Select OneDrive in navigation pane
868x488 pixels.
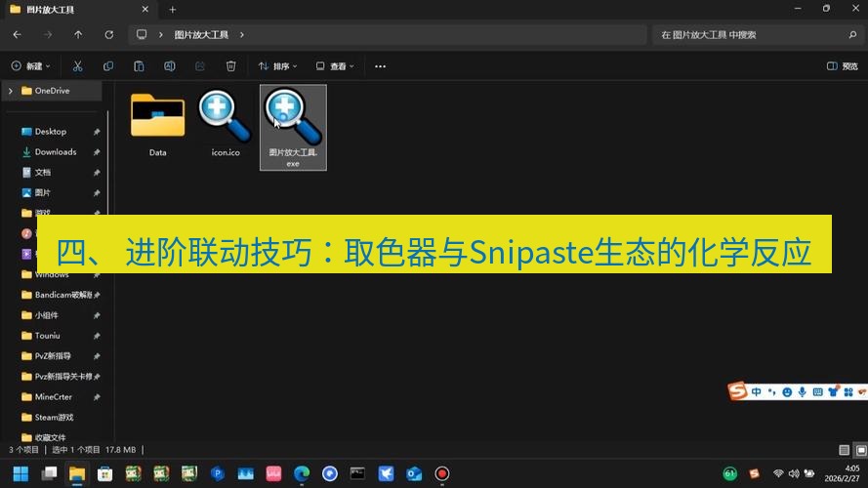52,91
